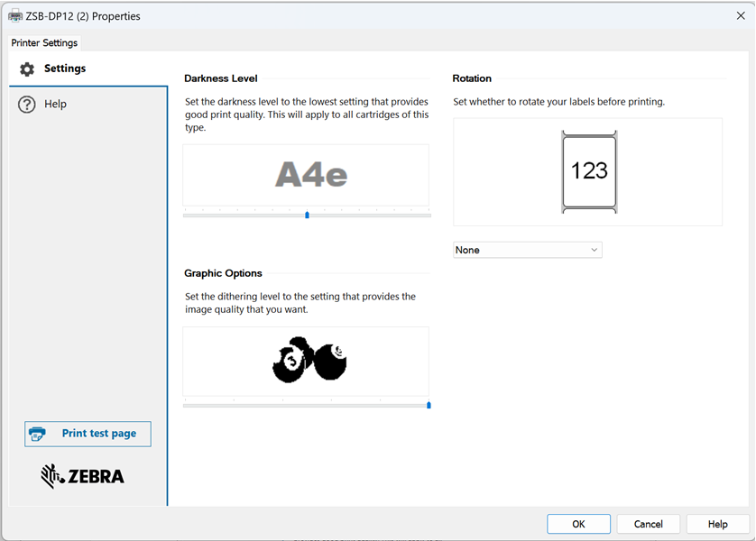
Task: Click the printer icon in the title bar
Action: click(15, 15)
